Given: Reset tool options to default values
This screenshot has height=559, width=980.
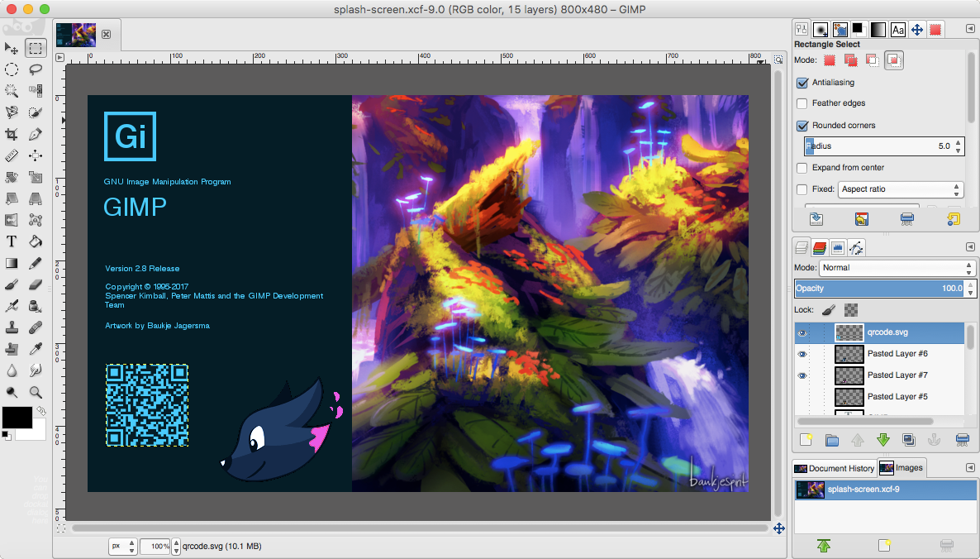Looking at the screenshot, I should point(953,219).
